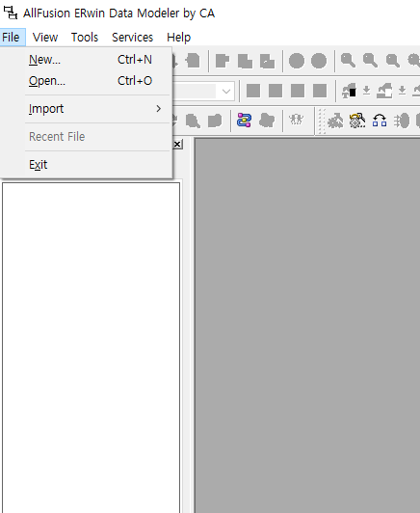
Task: Open the View menu
Action: pos(45,38)
